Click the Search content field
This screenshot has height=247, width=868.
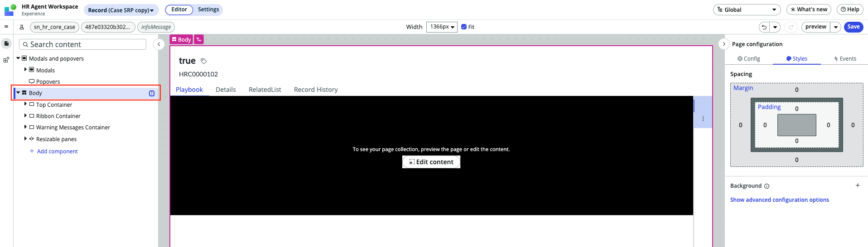[x=82, y=44]
